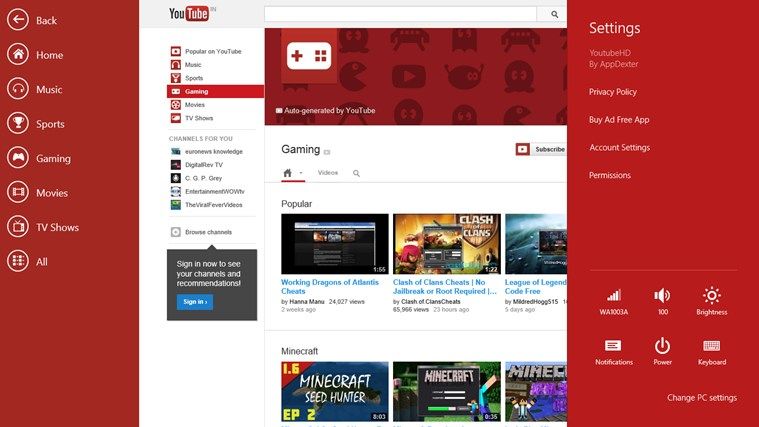Open the Videos tab
The height and width of the screenshot is (427, 759).
328,173
